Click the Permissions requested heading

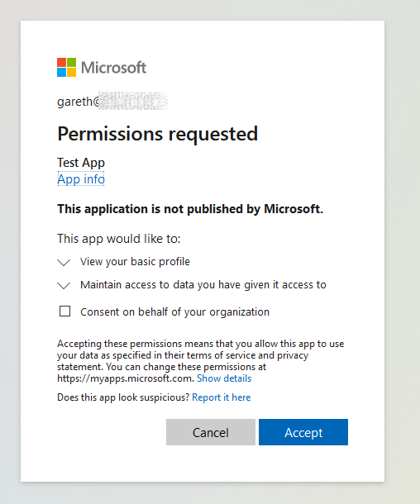[x=158, y=134]
